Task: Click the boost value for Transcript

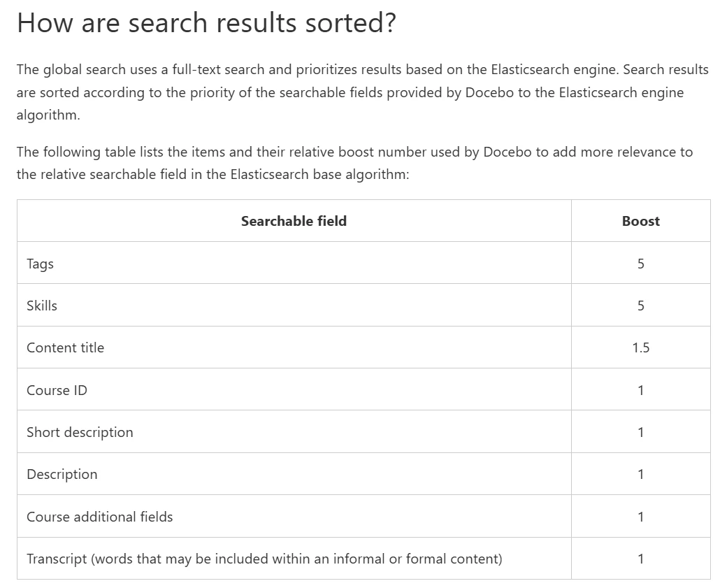Action: tap(640, 559)
